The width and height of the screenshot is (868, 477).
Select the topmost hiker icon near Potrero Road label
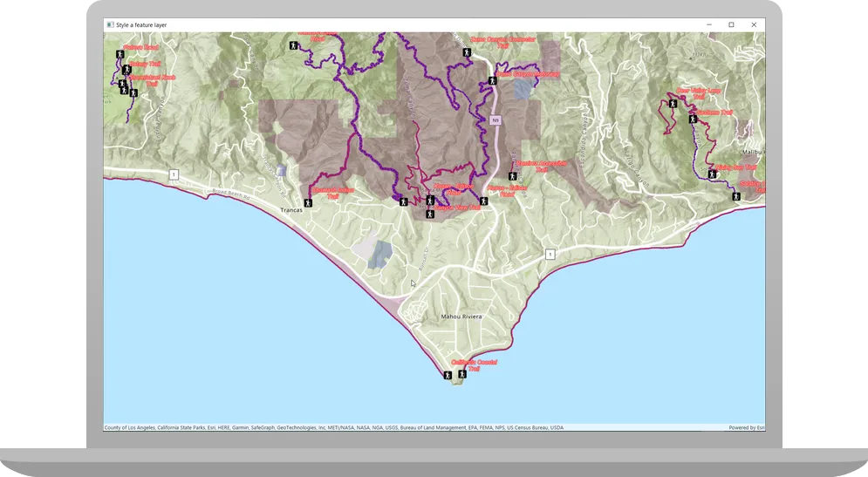click(x=120, y=54)
